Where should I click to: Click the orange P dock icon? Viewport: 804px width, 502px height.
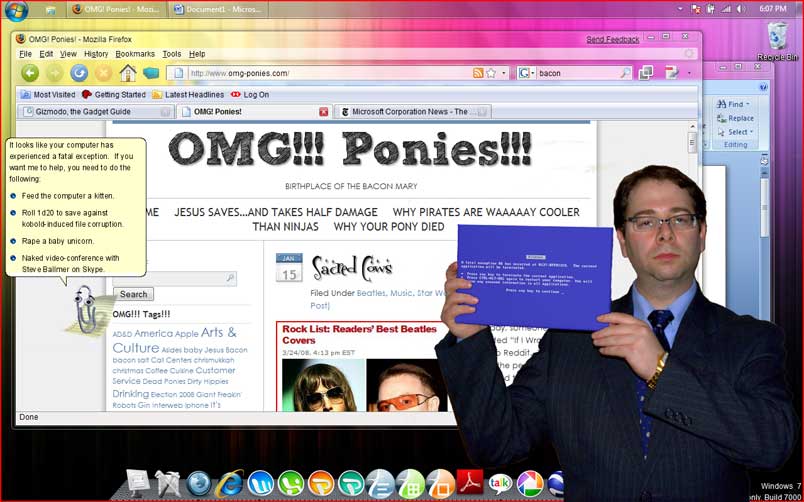click(x=321, y=483)
